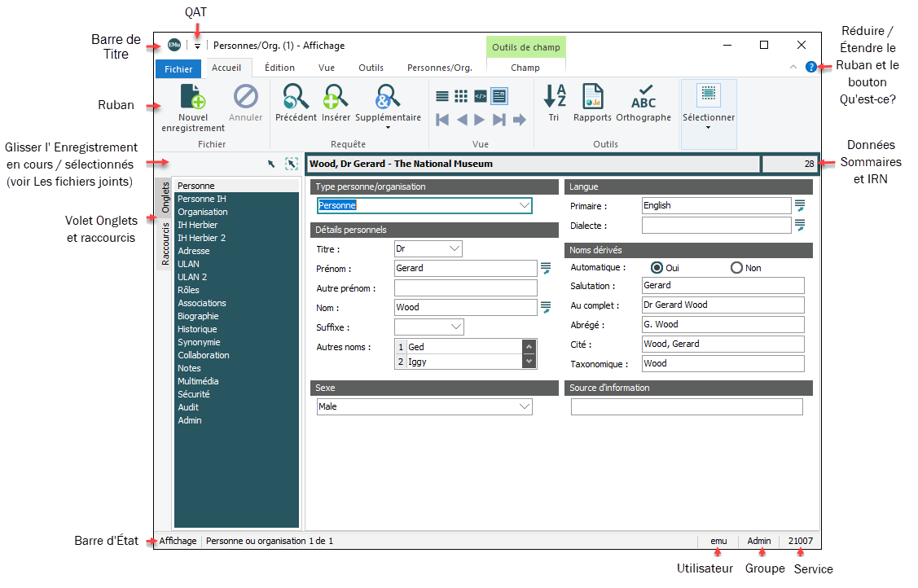Click the Insérer search icon
The image size is (918, 588).
336,98
